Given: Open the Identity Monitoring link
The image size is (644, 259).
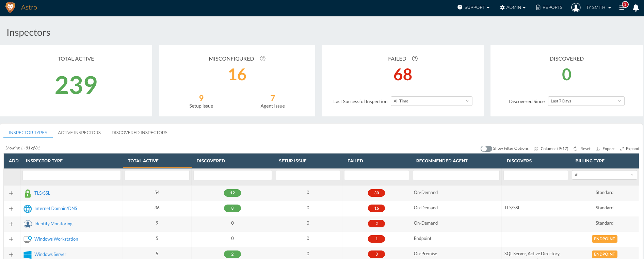Looking at the screenshot, I should click(x=53, y=224).
